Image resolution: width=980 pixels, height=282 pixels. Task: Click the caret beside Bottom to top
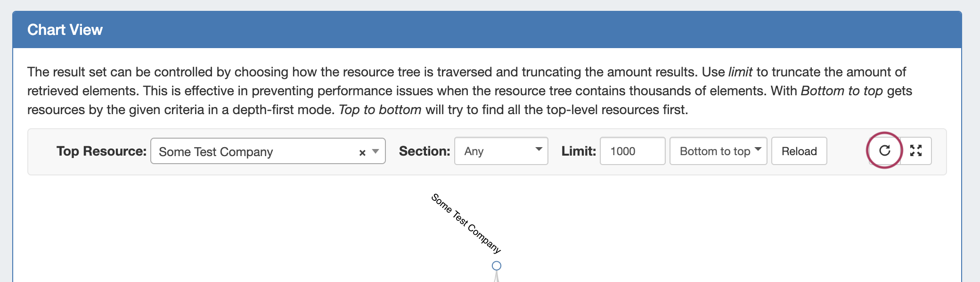(x=758, y=149)
